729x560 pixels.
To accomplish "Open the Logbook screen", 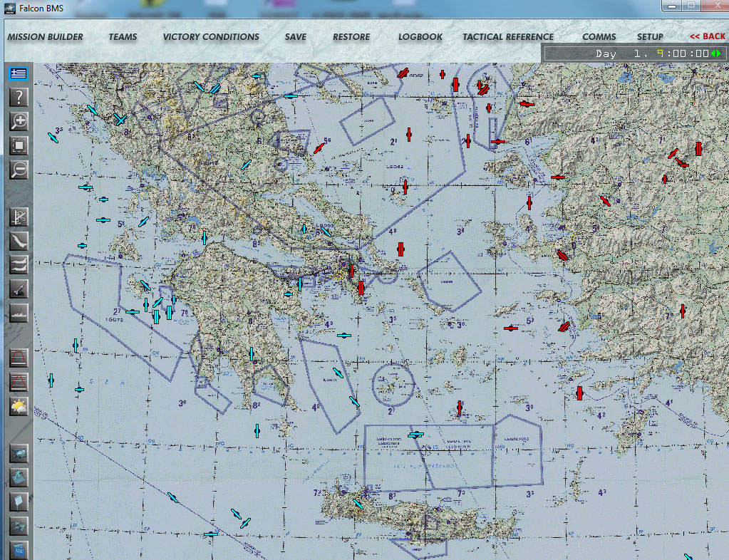I will [420, 37].
